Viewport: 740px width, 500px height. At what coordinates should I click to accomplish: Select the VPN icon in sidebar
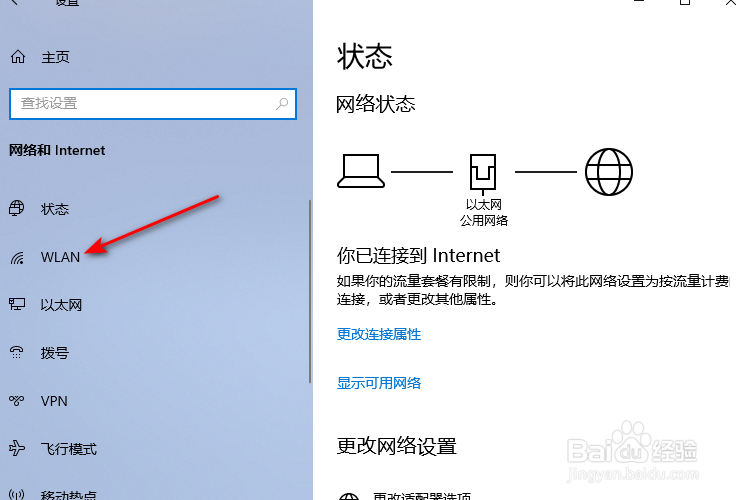tap(17, 401)
